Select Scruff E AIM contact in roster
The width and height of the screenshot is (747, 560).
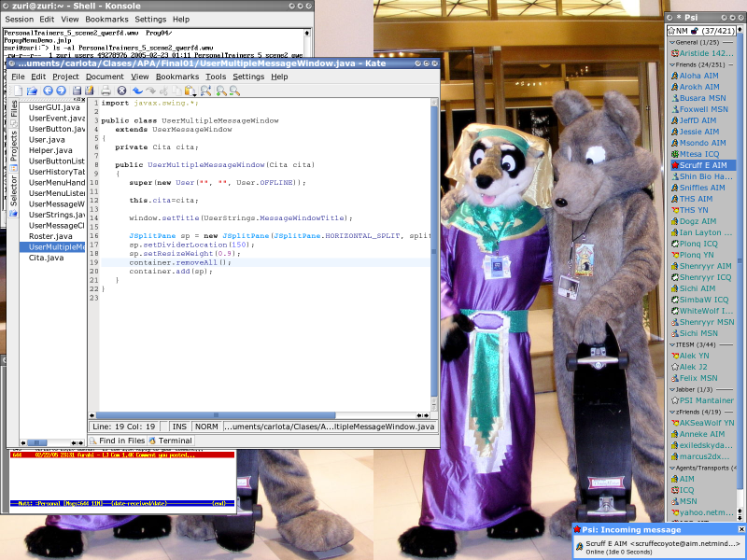point(700,165)
